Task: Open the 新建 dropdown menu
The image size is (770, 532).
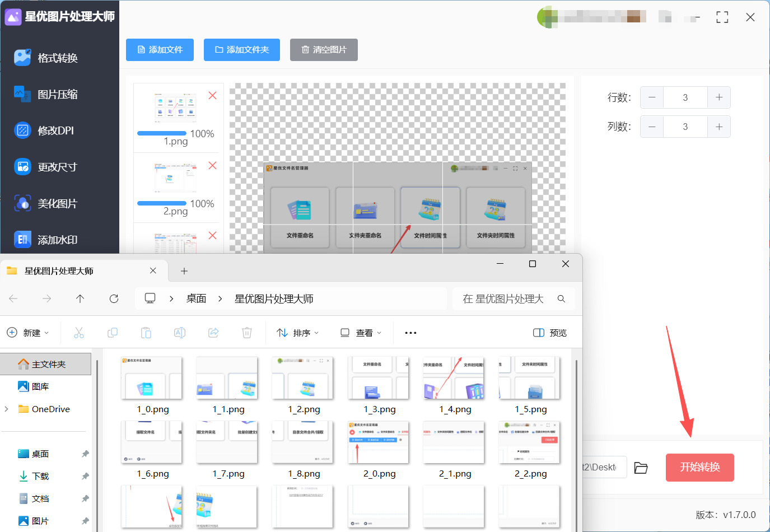Action: 28,333
